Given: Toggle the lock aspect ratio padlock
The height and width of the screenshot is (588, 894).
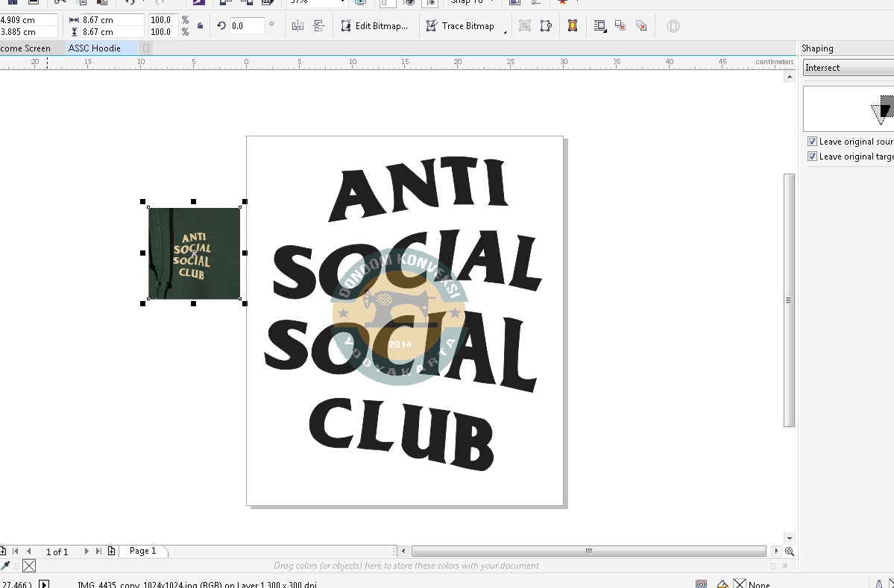Looking at the screenshot, I should click(x=200, y=25).
